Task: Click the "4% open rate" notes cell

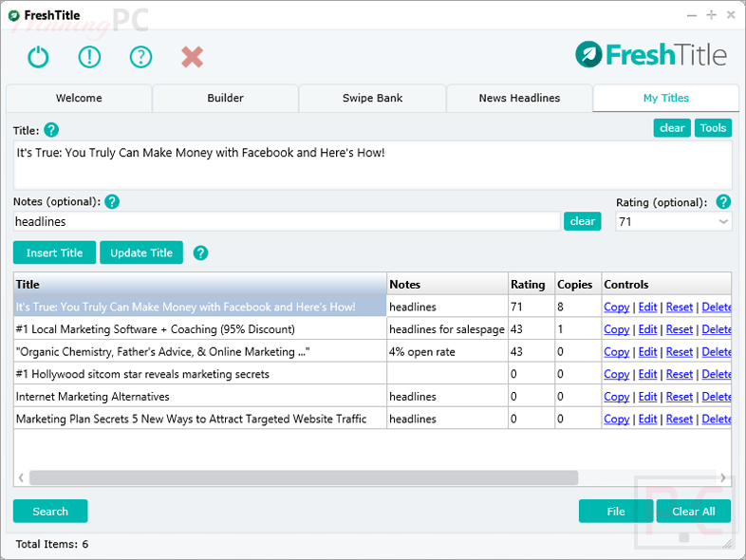Action: 447,352
